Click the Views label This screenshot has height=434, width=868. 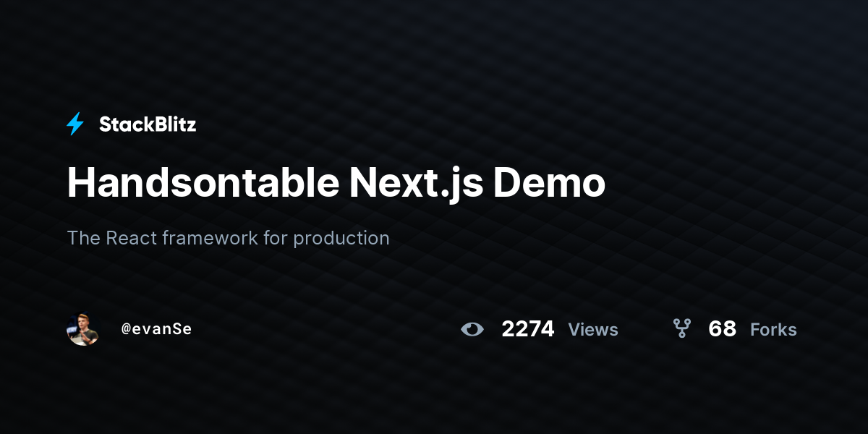coord(593,330)
